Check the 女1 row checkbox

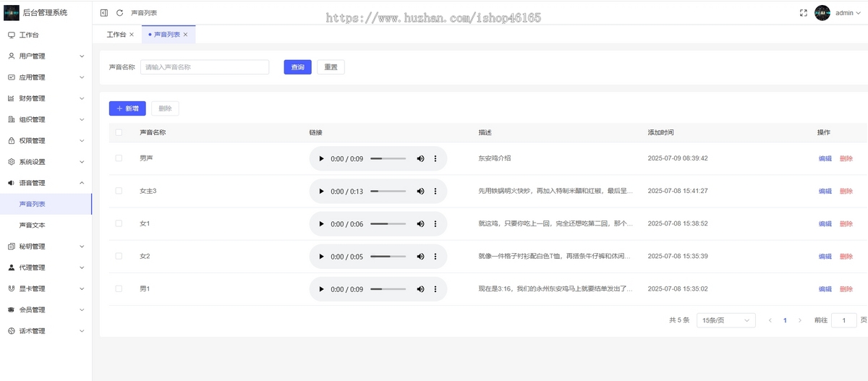pyautogui.click(x=119, y=223)
